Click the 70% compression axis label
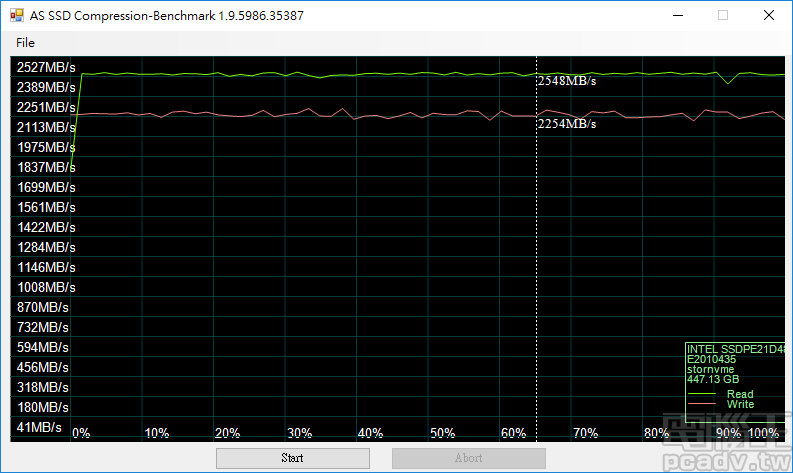 pyautogui.click(x=586, y=433)
